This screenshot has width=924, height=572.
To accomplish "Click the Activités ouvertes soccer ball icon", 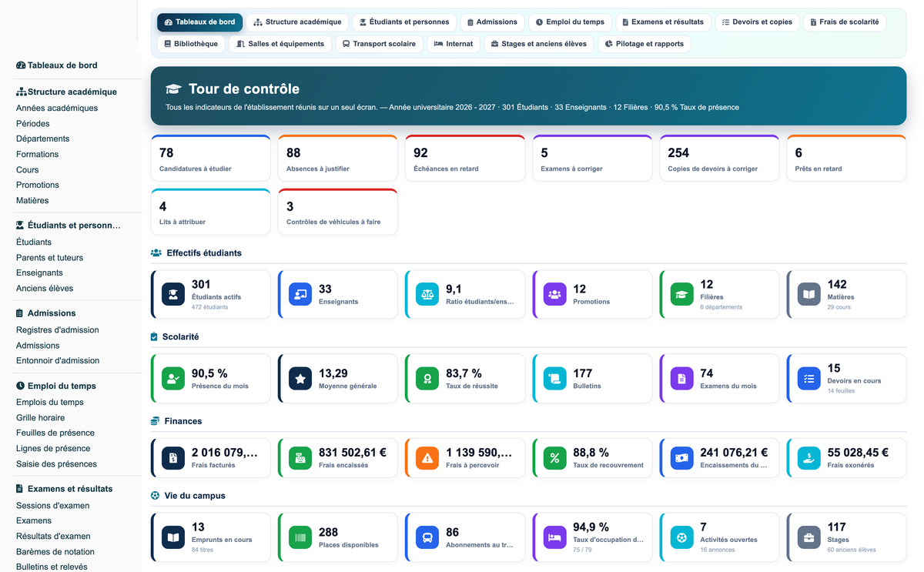I will coord(681,537).
